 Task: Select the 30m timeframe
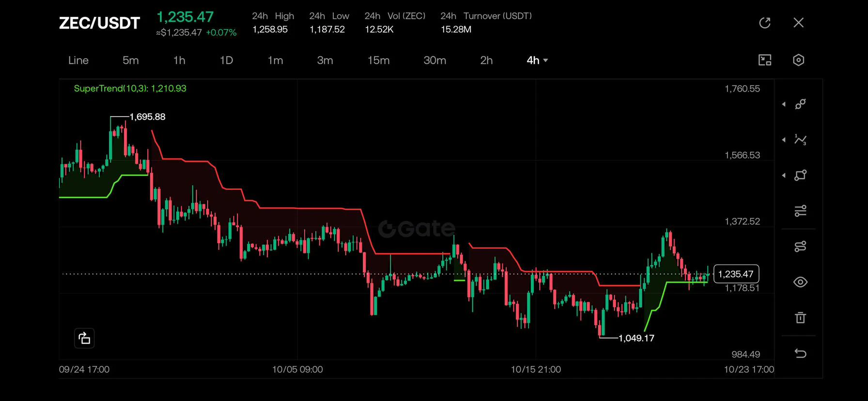[435, 60]
